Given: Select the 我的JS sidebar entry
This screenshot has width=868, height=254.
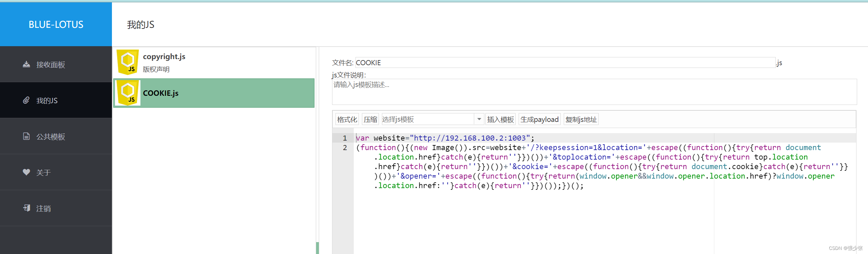Looking at the screenshot, I should click(56, 100).
